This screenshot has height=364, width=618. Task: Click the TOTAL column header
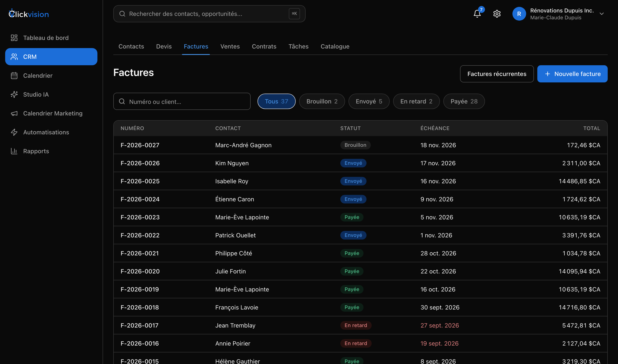pos(592,128)
